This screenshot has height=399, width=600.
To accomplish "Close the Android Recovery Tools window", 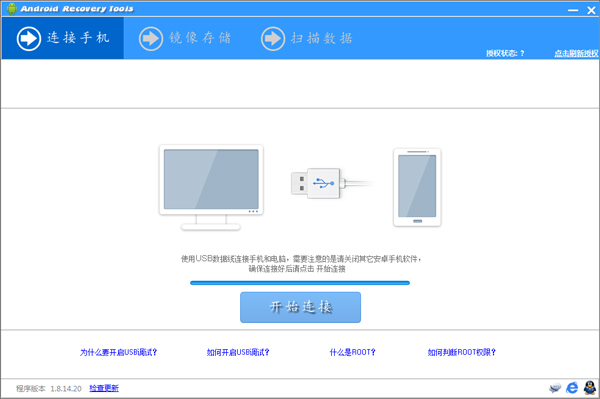I will [591, 10].
